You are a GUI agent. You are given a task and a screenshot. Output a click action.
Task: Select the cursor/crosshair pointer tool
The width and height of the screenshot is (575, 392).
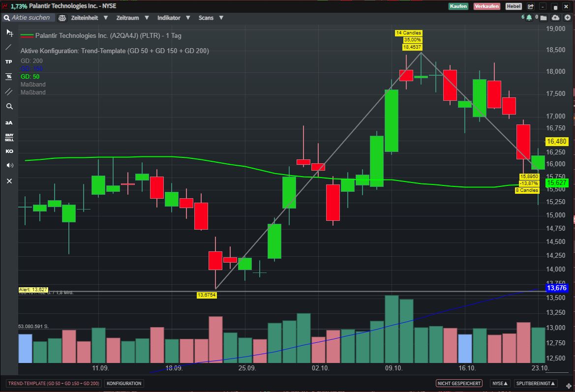tap(9, 33)
